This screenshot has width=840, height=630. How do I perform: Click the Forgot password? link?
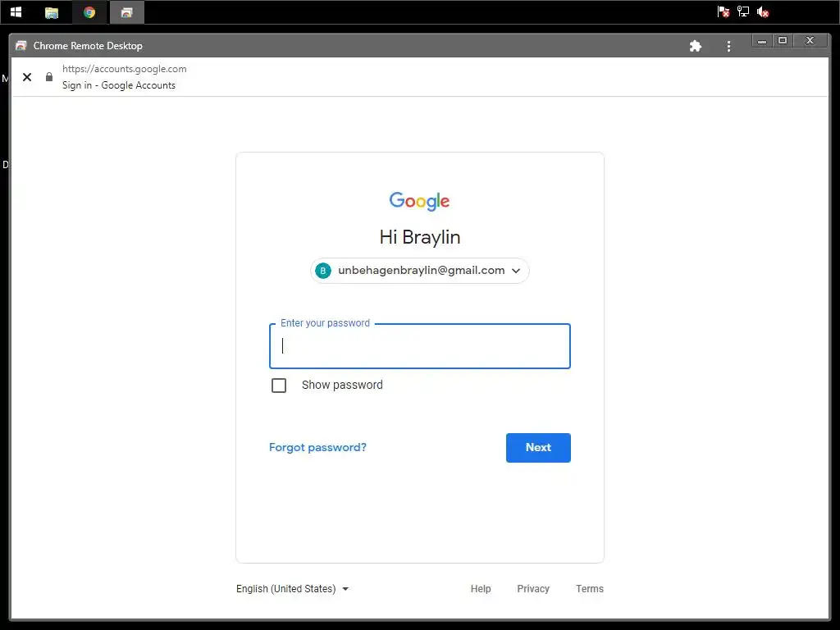click(317, 447)
